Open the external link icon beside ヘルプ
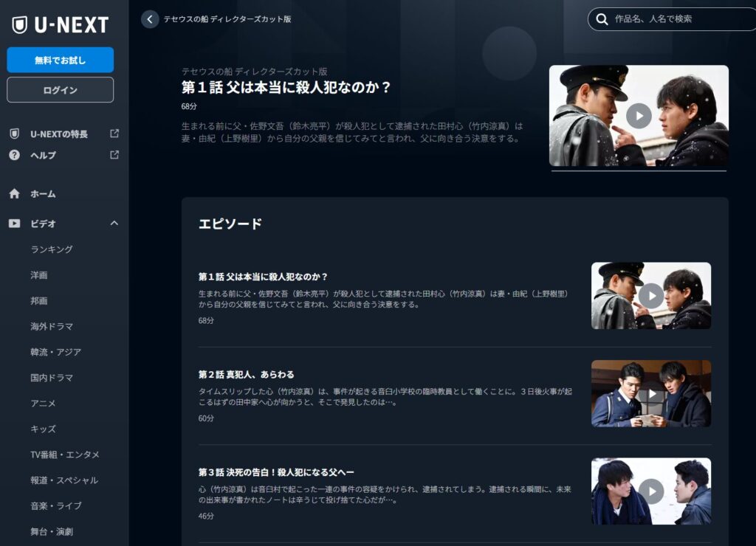The width and height of the screenshot is (756, 546). click(x=114, y=155)
